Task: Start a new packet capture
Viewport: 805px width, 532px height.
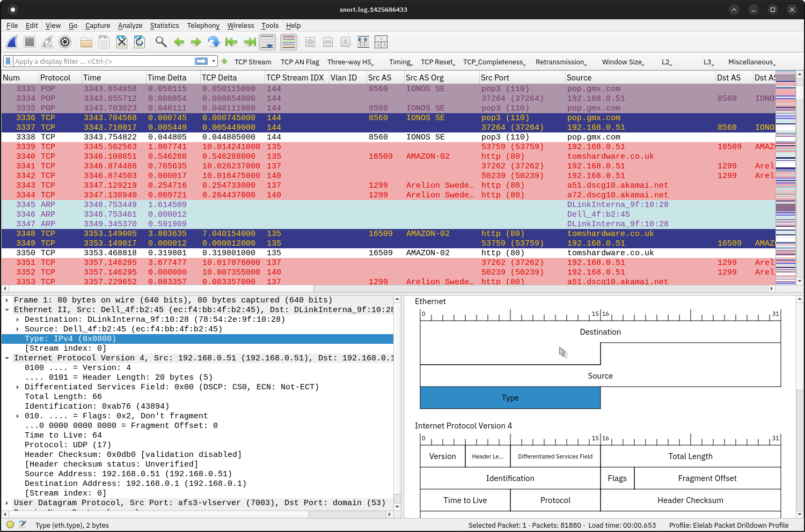Action: coord(11,42)
